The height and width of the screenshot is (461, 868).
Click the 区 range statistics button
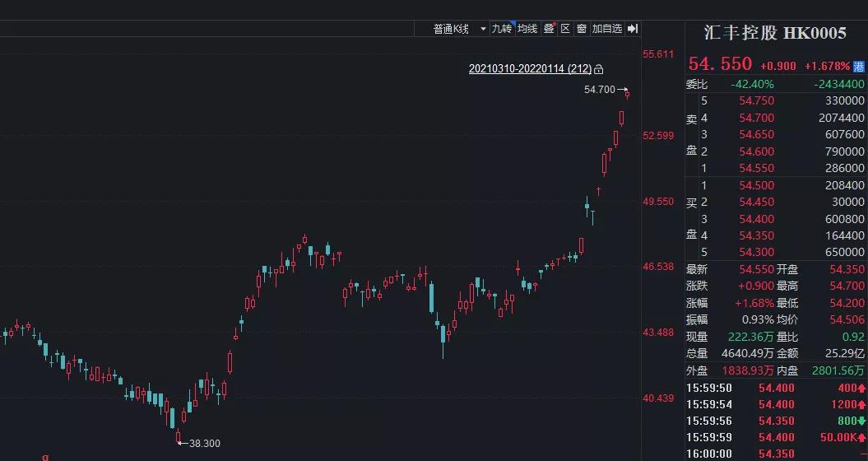tap(565, 29)
